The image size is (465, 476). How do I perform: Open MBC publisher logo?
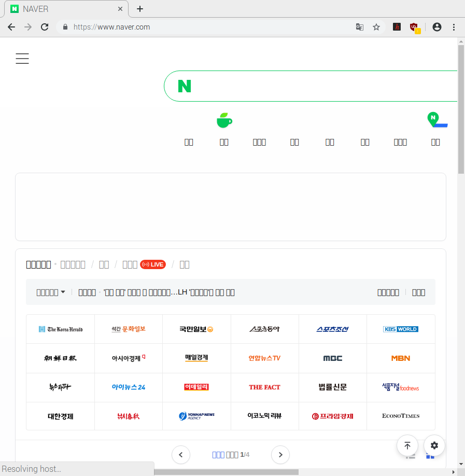click(332, 358)
